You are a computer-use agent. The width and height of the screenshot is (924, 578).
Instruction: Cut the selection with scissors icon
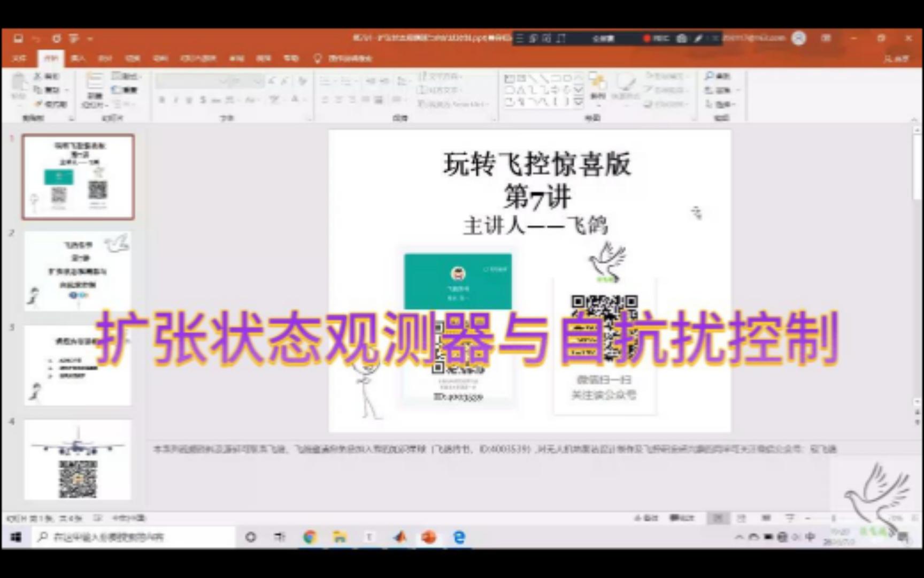(x=47, y=77)
